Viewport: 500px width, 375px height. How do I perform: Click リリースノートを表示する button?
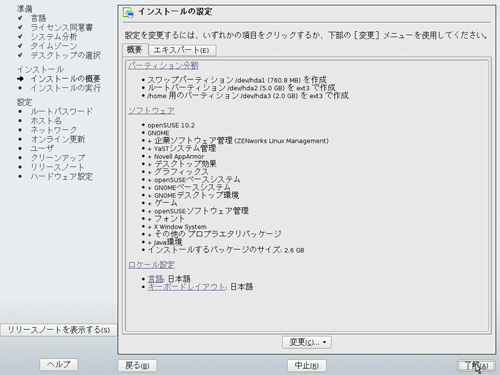pos(59,330)
